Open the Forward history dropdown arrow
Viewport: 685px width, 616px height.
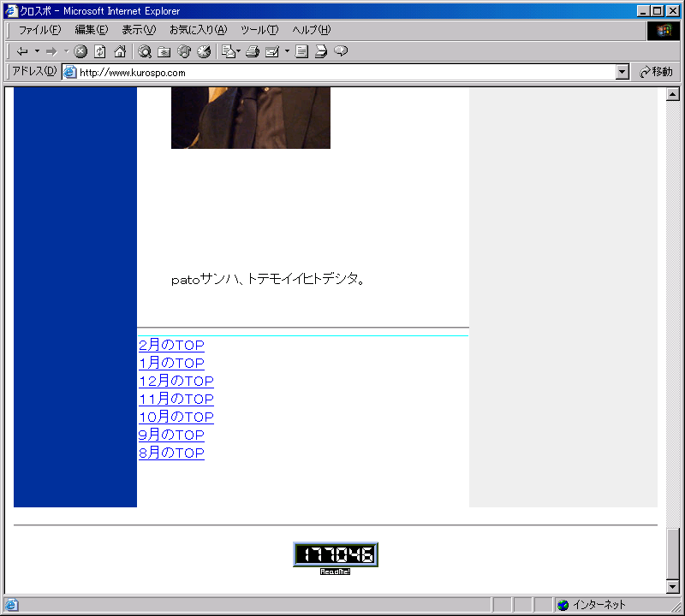click(x=67, y=51)
